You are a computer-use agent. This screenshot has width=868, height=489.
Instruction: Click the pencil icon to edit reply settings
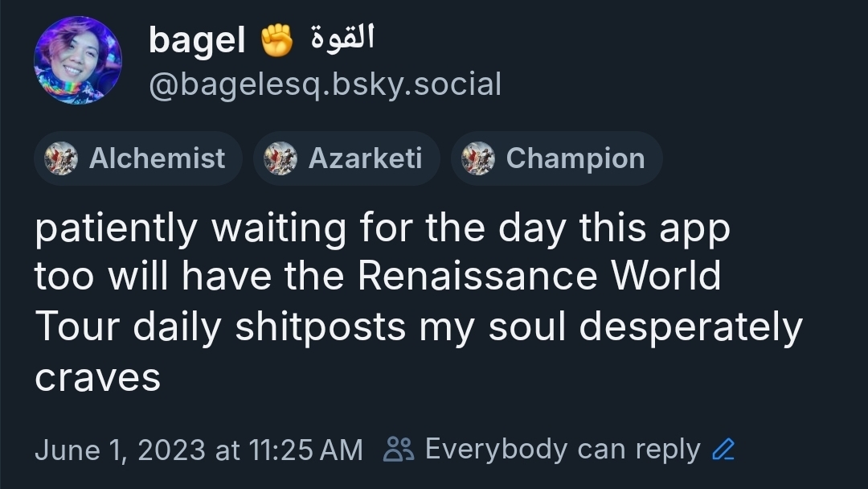[723, 450]
